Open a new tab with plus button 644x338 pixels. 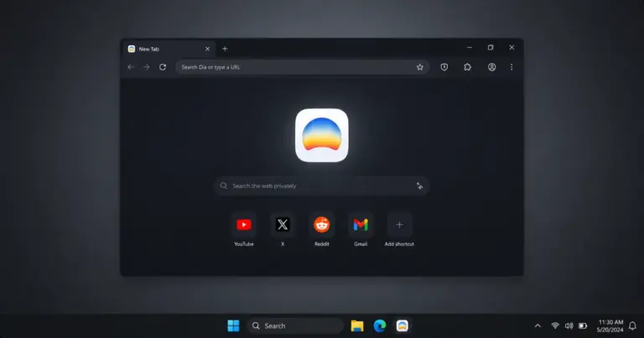(225, 49)
